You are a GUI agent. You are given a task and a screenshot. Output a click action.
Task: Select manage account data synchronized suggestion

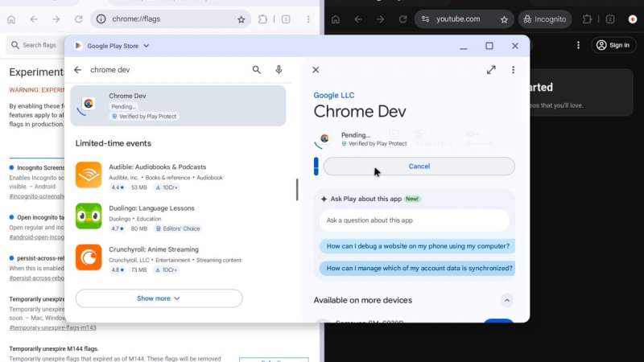click(x=417, y=269)
